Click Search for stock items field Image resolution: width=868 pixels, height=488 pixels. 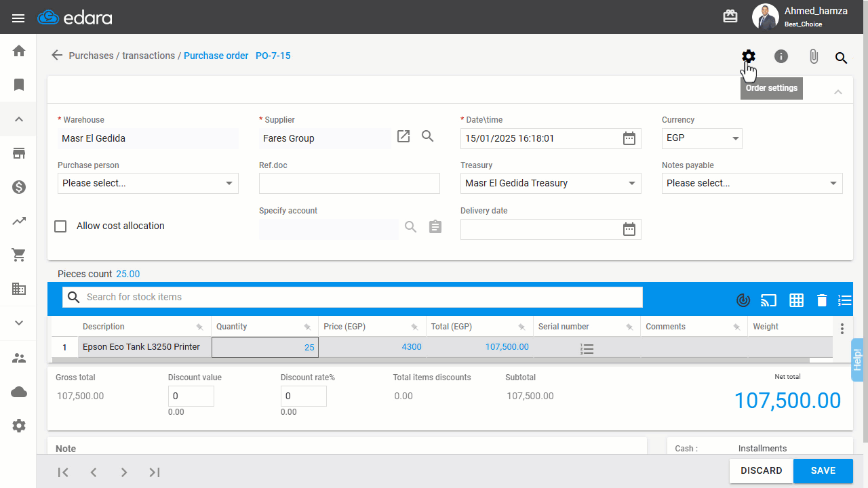353,297
